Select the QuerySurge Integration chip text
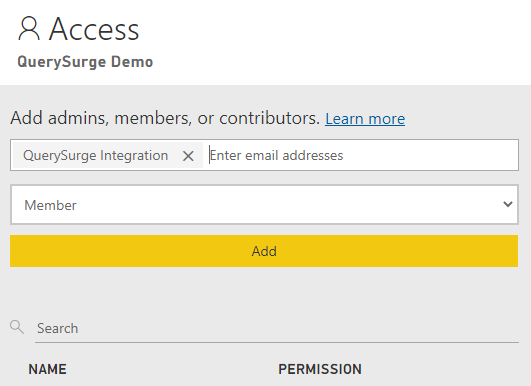This screenshot has height=386, width=531. point(95,156)
